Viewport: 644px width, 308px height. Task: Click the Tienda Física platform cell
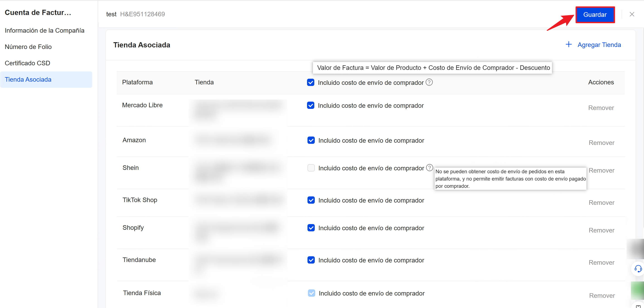(x=142, y=293)
